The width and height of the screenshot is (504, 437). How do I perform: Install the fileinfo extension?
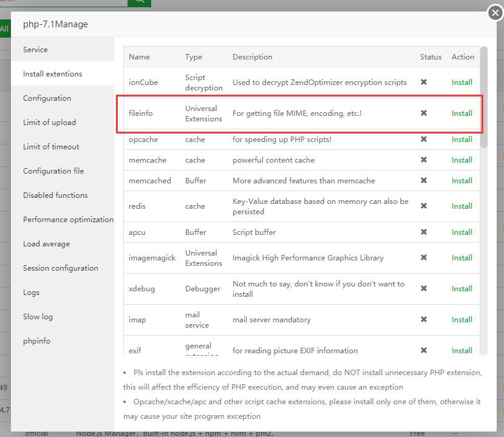pos(461,113)
